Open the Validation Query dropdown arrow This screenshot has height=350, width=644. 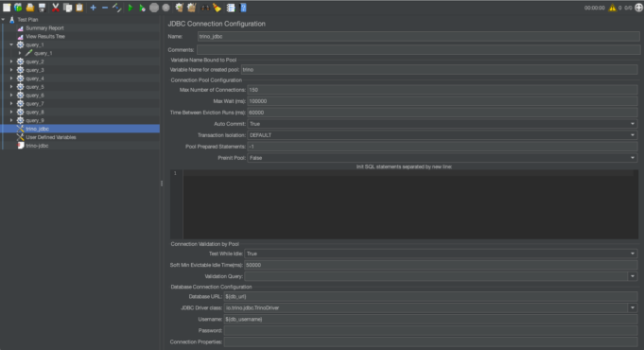pyautogui.click(x=633, y=276)
